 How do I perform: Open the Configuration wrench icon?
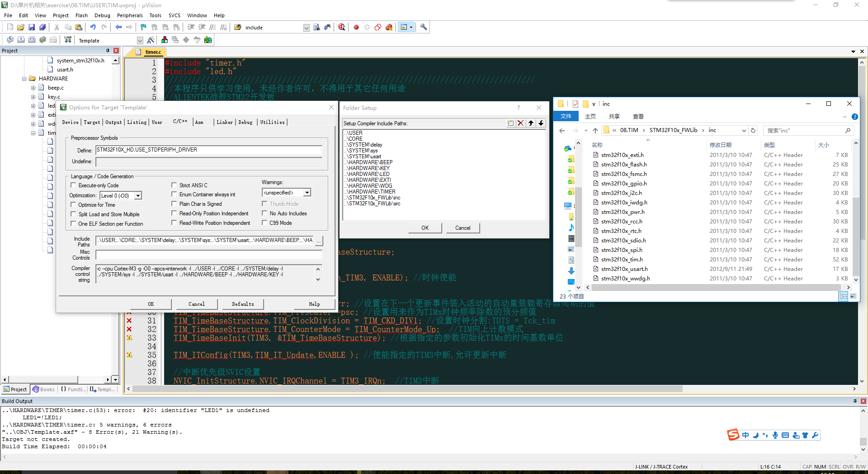click(424, 27)
